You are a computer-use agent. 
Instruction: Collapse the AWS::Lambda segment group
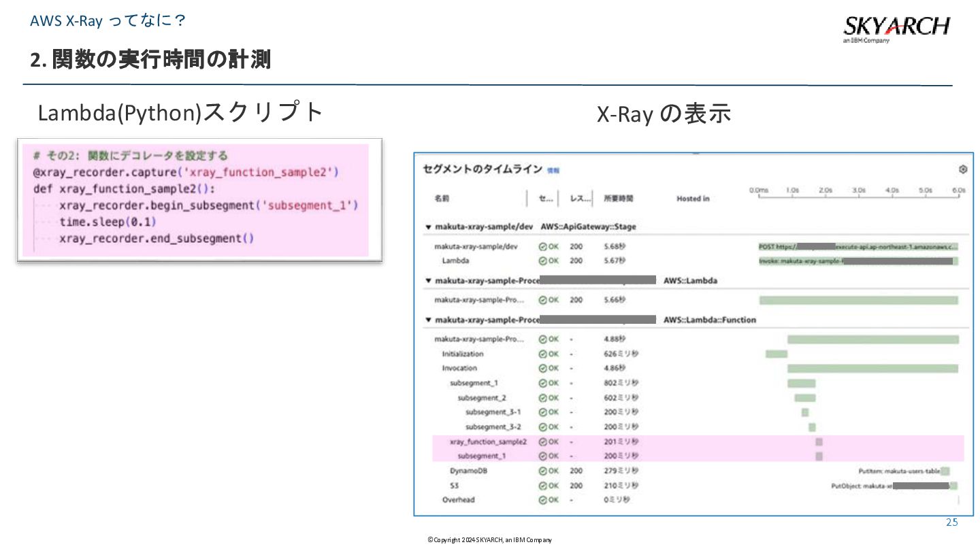click(x=428, y=280)
